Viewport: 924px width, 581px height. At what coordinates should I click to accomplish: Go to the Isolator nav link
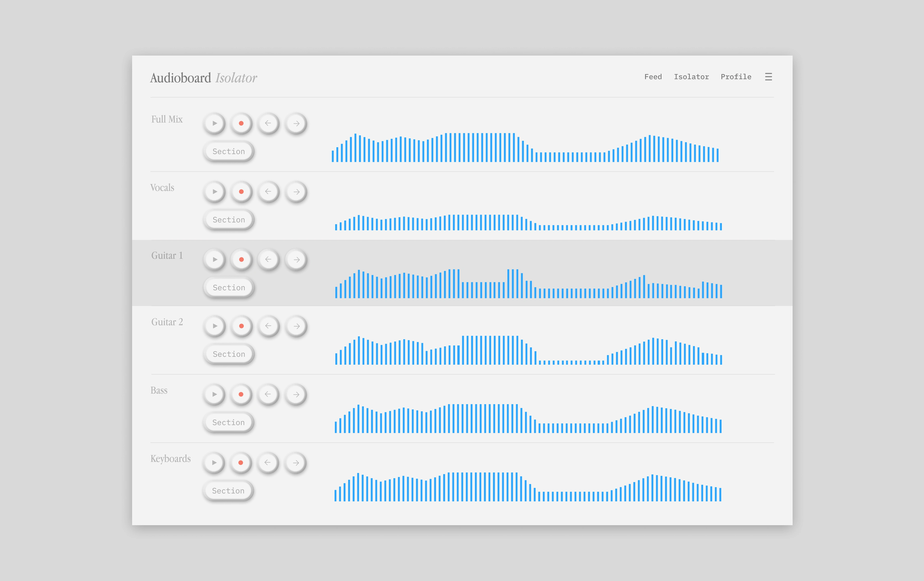(x=691, y=77)
